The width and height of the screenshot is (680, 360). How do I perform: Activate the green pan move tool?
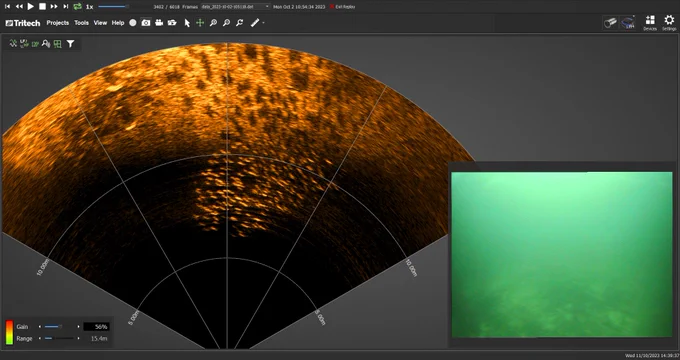point(200,23)
